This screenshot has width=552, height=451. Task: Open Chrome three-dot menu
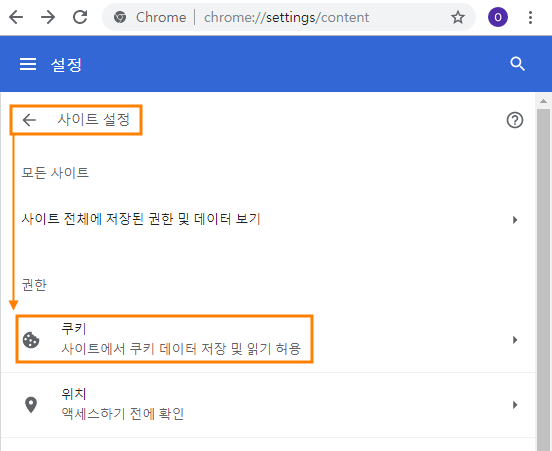(x=530, y=17)
